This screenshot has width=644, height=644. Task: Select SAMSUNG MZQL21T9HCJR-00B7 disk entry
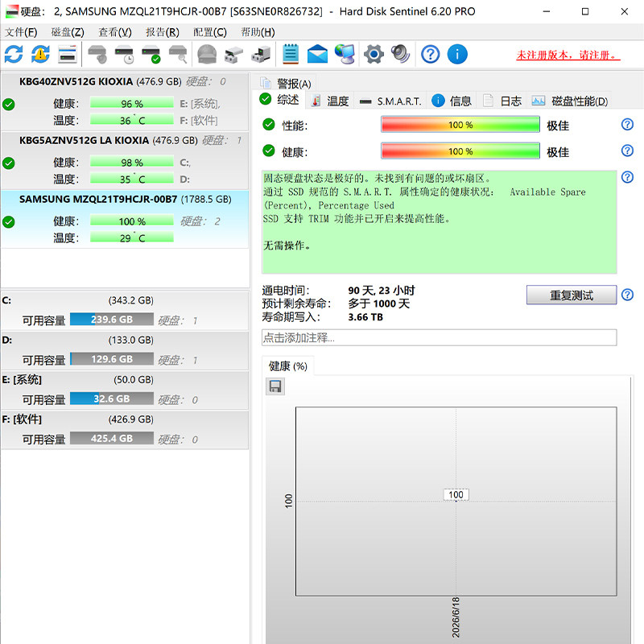pos(125,219)
